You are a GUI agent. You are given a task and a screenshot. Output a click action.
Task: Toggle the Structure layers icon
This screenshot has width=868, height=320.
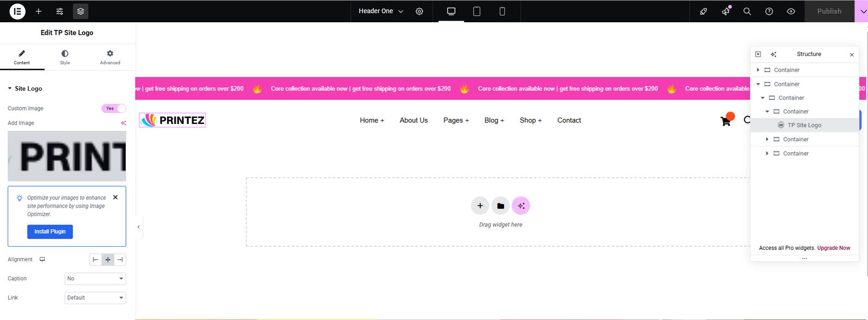(80, 11)
